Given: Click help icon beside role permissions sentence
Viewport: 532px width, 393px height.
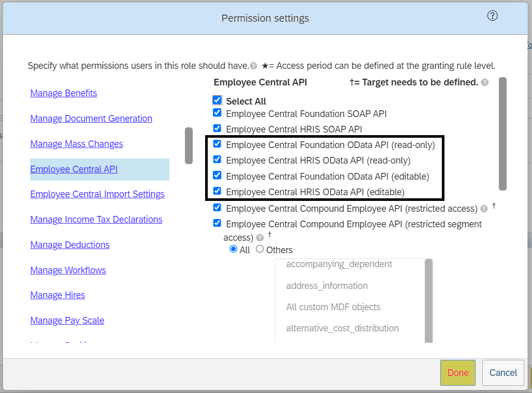Looking at the screenshot, I should (253, 66).
